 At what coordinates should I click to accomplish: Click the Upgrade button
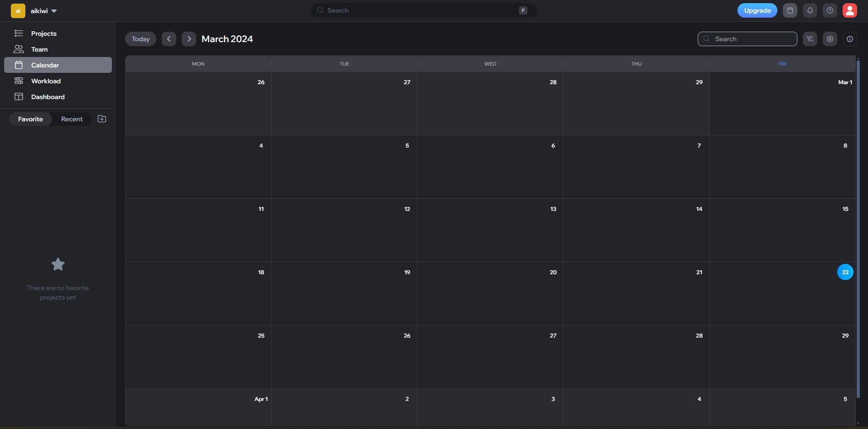(757, 10)
